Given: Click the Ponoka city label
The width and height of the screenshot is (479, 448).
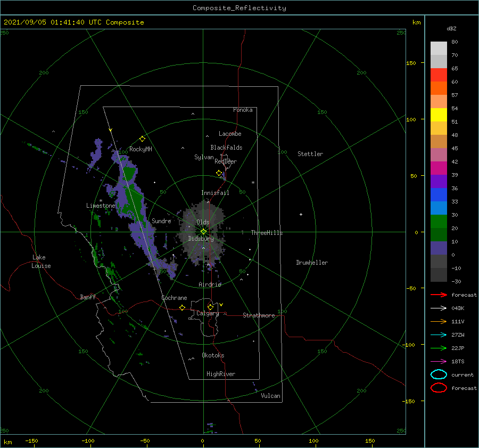Looking at the screenshot, I should [243, 110].
